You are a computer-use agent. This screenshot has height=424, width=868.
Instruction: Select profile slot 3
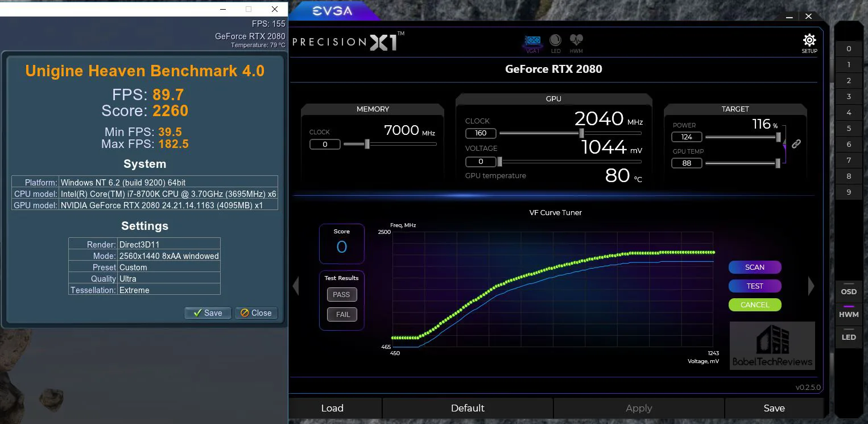pyautogui.click(x=849, y=97)
